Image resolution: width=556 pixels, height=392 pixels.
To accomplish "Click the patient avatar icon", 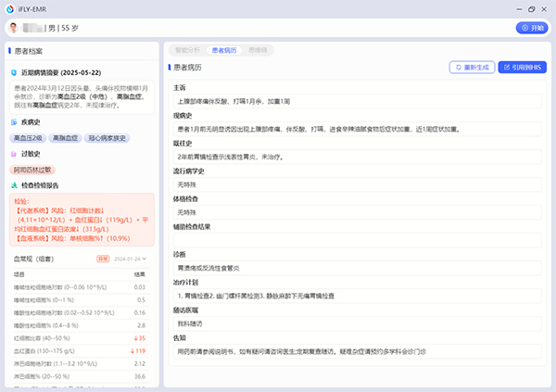I will coord(11,28).
